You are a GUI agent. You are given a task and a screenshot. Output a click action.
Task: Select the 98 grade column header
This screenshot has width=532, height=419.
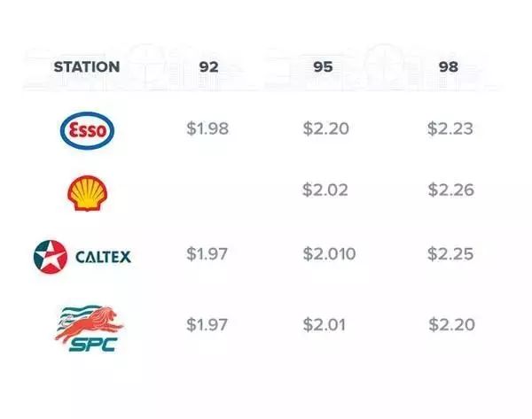coord(449,67)
